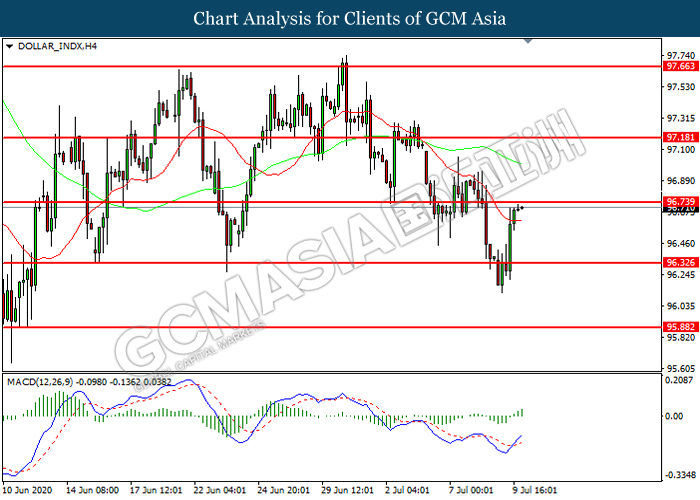
Task: Click the 96.739 red price label
Action: [681, 202]
